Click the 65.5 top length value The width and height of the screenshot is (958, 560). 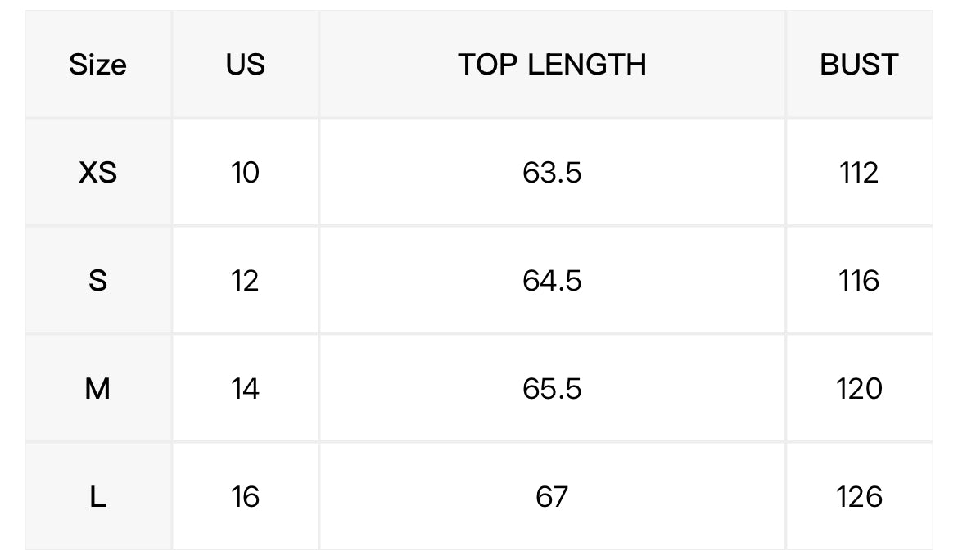click(552, 388)
